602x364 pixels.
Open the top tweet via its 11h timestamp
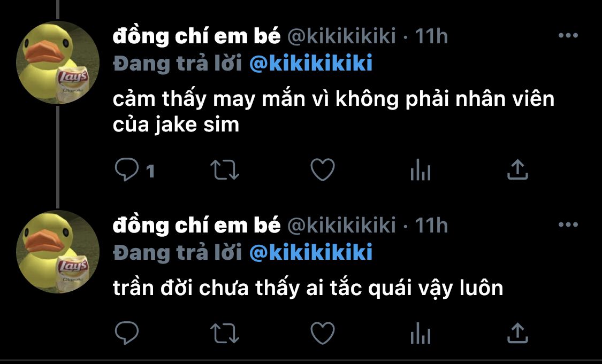pyautogui.click(x=431, y=36)
